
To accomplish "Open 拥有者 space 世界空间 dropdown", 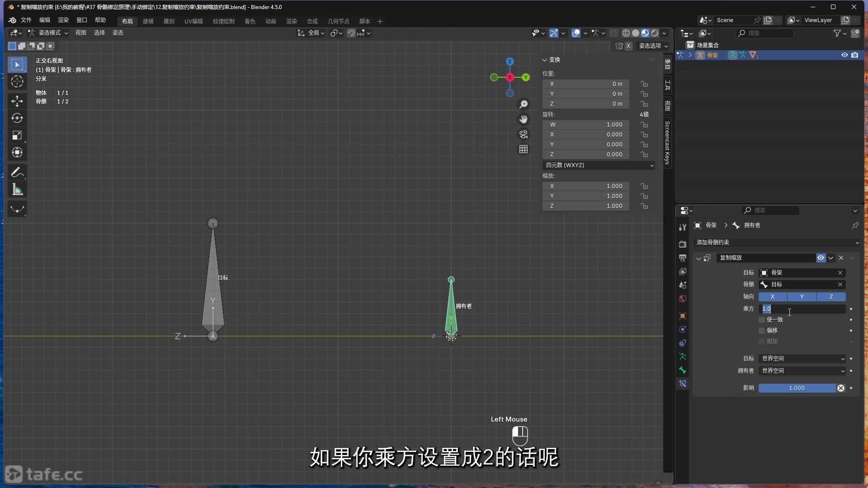I will coord(802,371).
